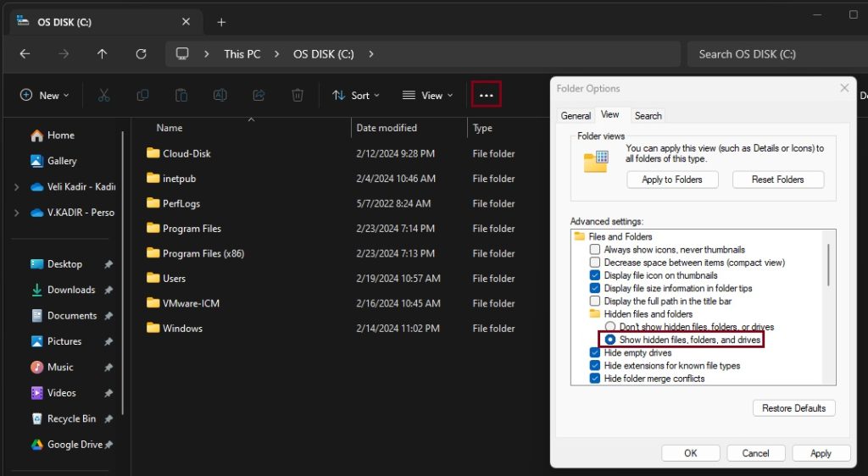This screenshot has height=476, width=868.
Task: Close the OS DISK (C:) tab
Action: (186, 21)
